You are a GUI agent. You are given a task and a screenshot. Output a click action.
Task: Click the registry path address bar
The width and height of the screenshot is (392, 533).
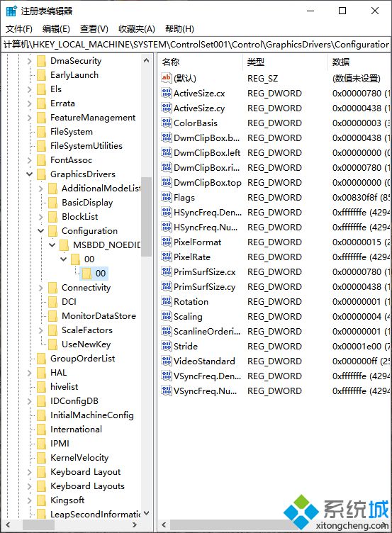[x=196, y=45]
